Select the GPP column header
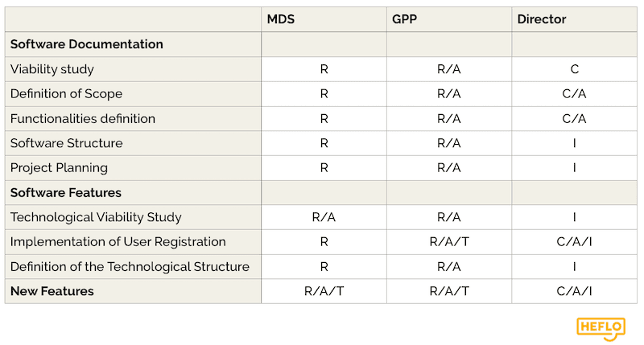 click(x=406, y=19)
